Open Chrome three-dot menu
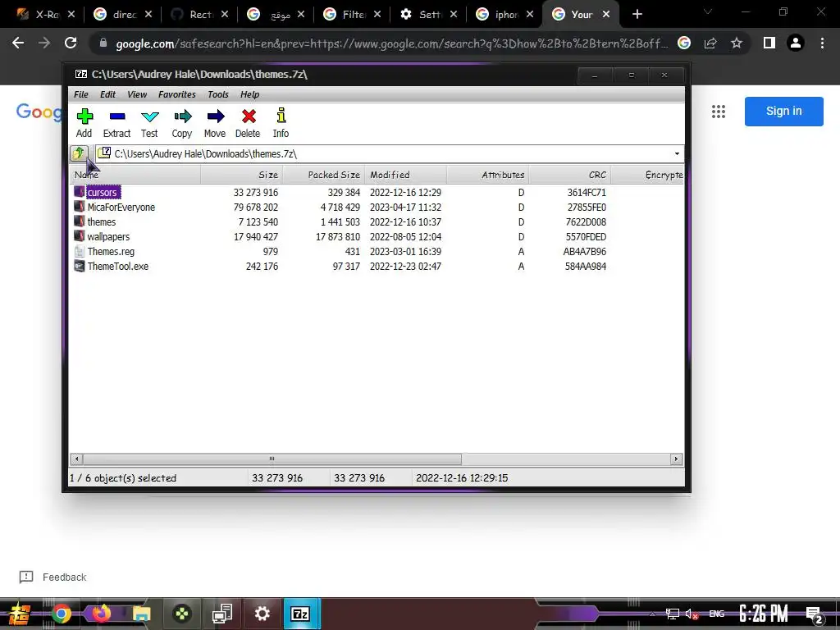This screenshot has height=630, width=840. pyautogui.click(x=822, y=43)
